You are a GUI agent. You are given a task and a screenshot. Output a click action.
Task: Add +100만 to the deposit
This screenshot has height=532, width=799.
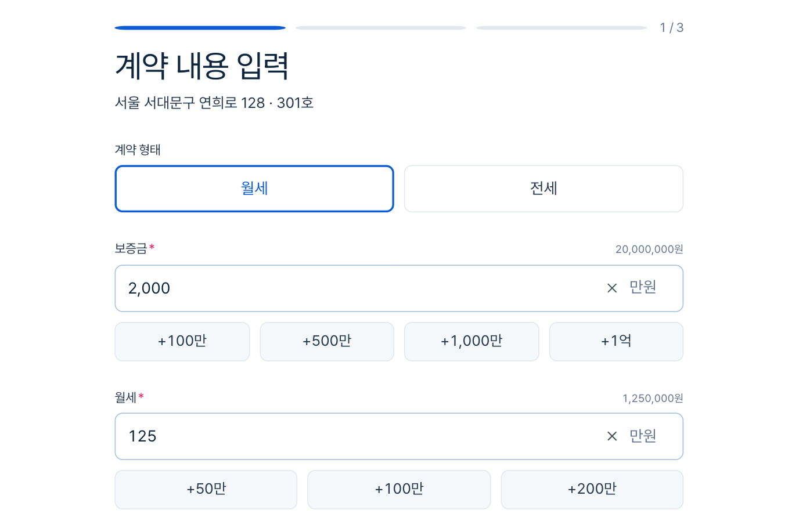(182, 341)
